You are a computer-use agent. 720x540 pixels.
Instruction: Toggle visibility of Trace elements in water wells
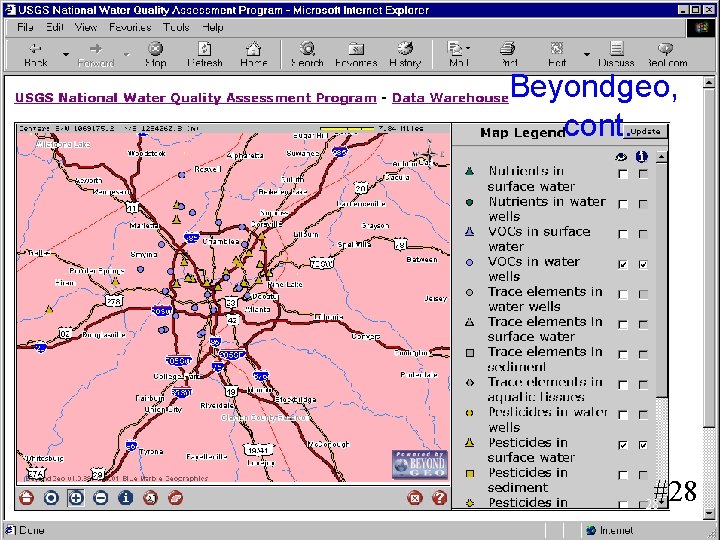623,294
